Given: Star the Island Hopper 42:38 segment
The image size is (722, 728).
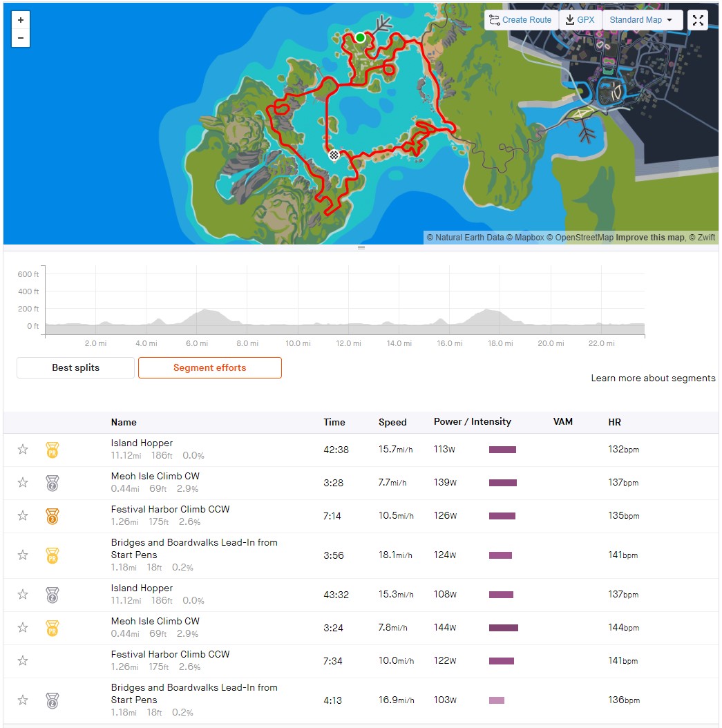Looking at the screenshot, I should point(23,450).
